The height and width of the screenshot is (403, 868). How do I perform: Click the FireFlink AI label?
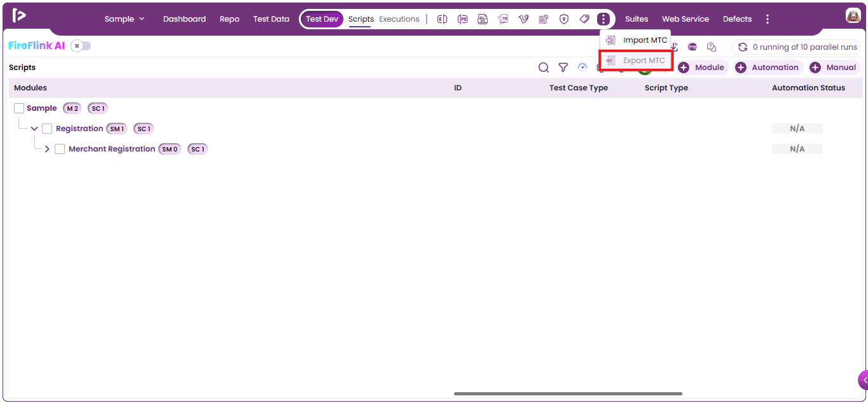(37, 46)
